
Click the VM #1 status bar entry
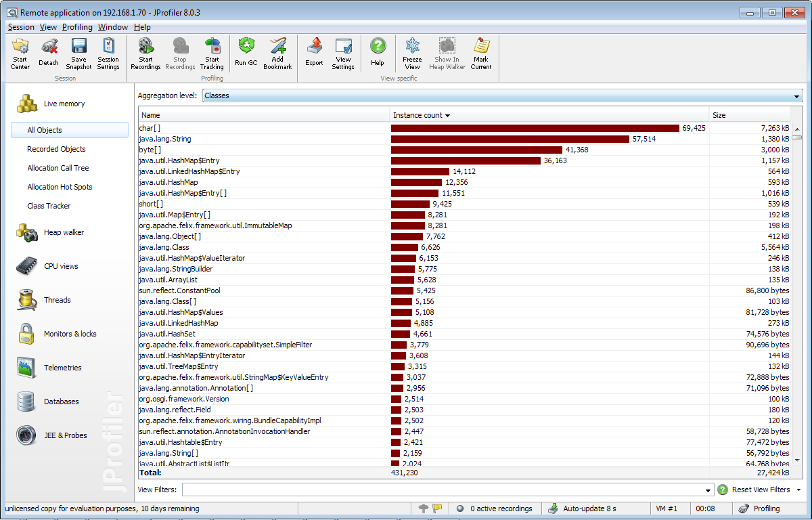click(667, 508)
